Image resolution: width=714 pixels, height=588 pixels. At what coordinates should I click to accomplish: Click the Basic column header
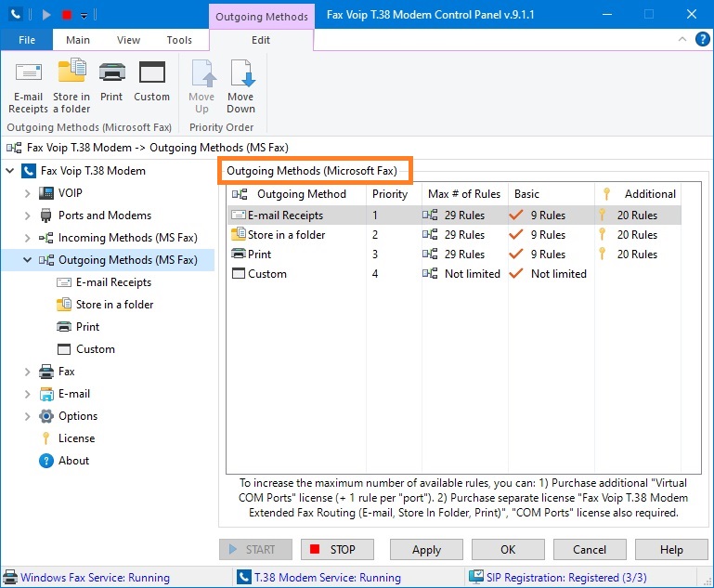[x=551, y=194]
